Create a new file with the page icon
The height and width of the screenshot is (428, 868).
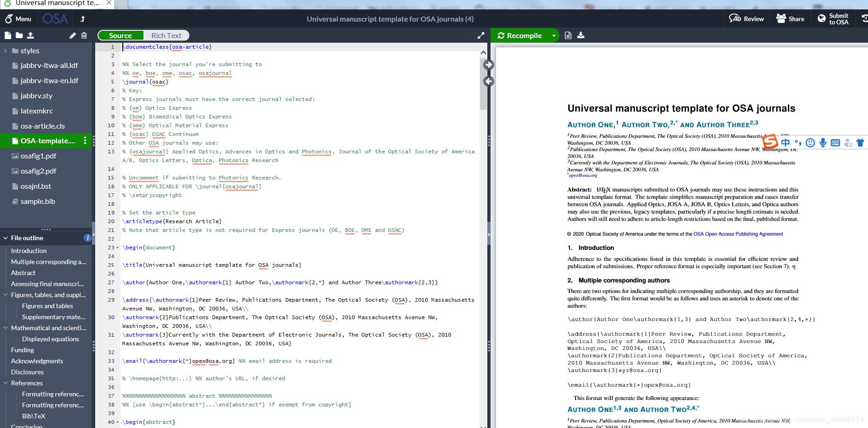8,35
